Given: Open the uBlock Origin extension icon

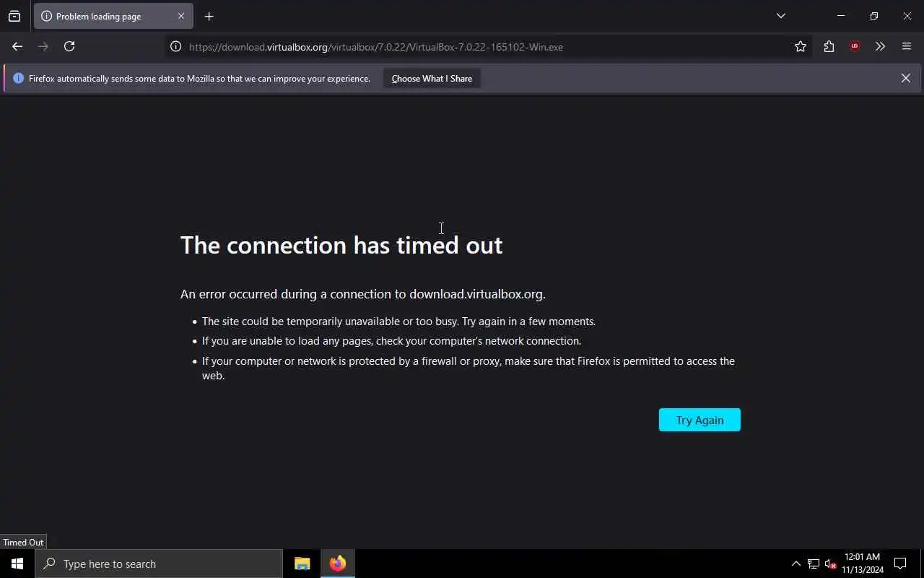Looking at the screenshot, I should point(855,46).
